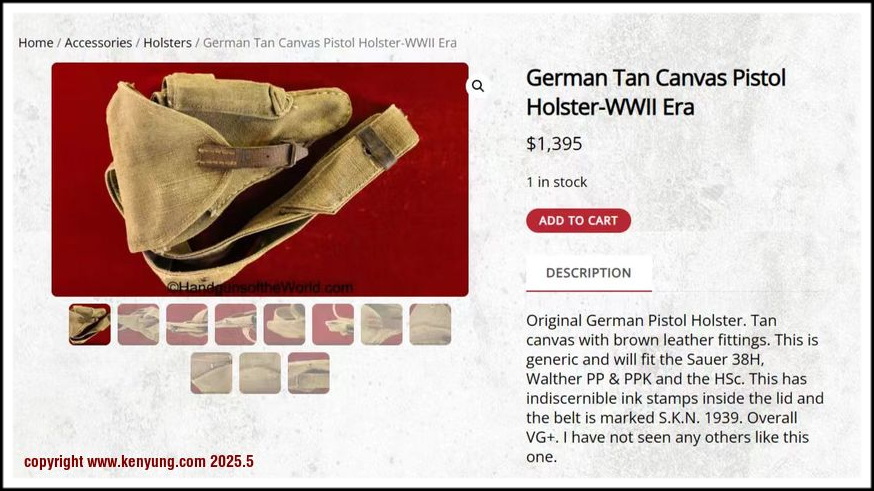Select the fifth gallery thumbnail
This screenshot has width=874, height=491.
click(284, 324)
